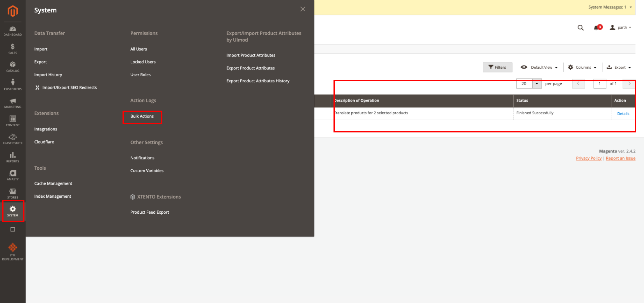
Task: Click the Report an Issue link
Action: pyautogui.click(x=620, y=158)
